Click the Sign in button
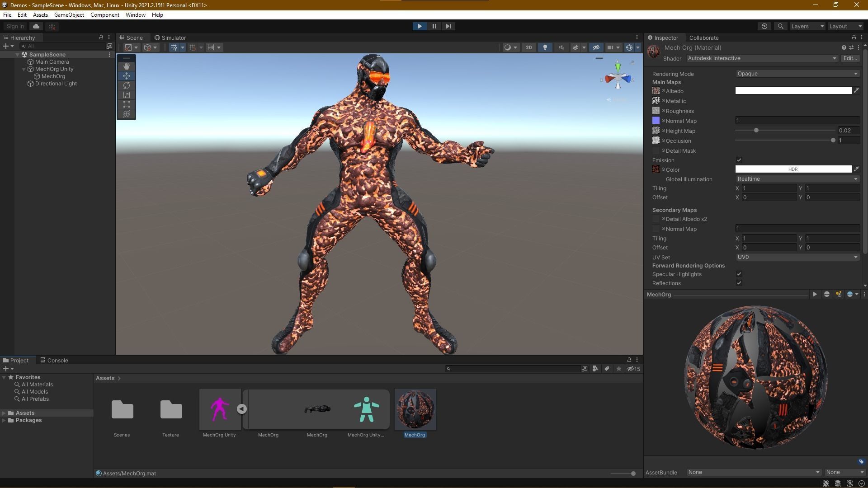The width and height of the screenshot is (868, 488). click(x=15, y=26)
